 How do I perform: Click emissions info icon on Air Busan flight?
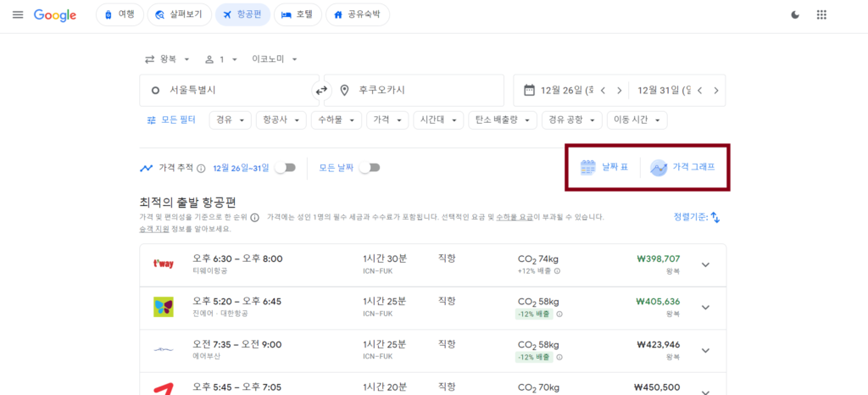(x=559, y=357)
